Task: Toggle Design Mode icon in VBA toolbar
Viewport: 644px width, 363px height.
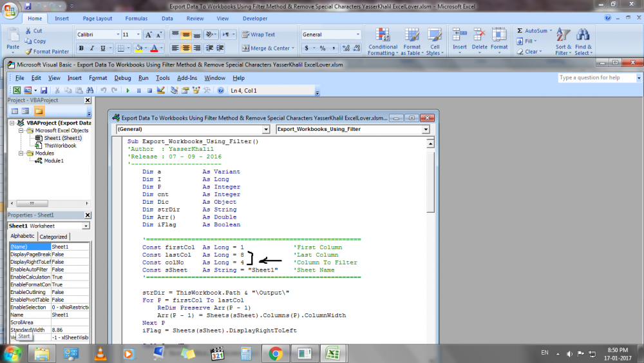Action: 160,90
